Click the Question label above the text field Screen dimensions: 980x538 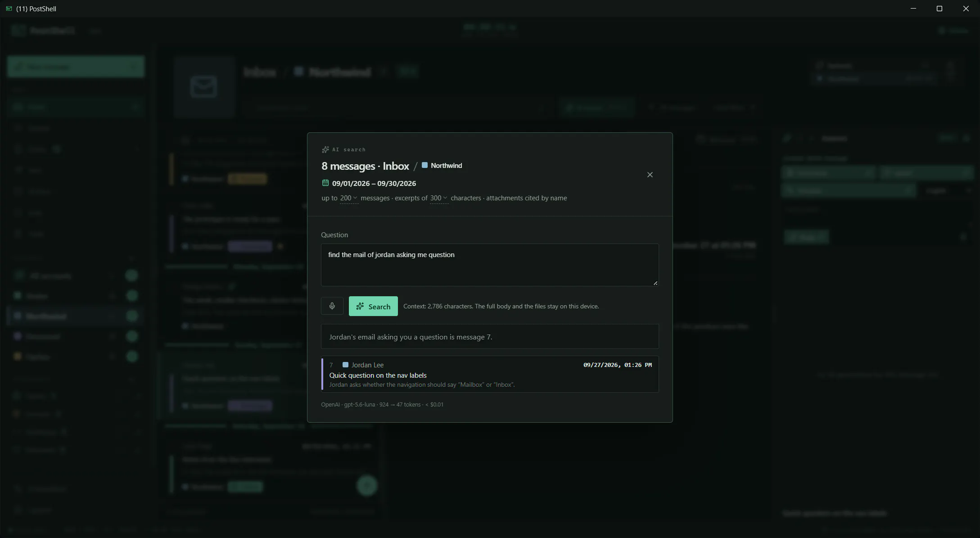(x=334, y=235)
